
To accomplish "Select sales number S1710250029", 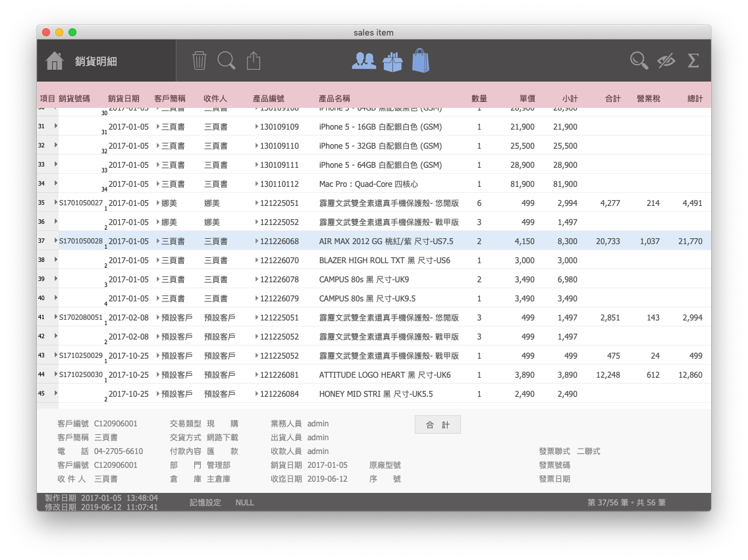I will (x=80, y=355).
